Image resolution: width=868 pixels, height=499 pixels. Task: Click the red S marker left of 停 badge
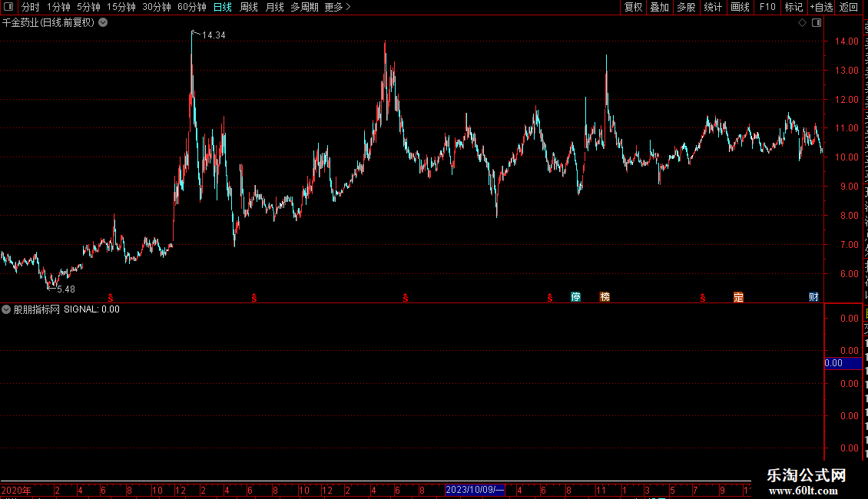point(550,298)
